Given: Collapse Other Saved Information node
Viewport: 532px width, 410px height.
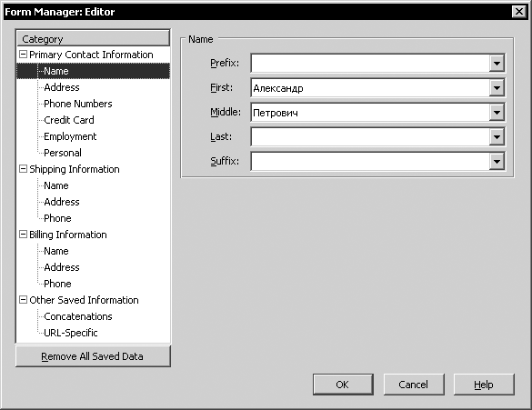Looking at the screenshot, I should click(x=23, y=300).
